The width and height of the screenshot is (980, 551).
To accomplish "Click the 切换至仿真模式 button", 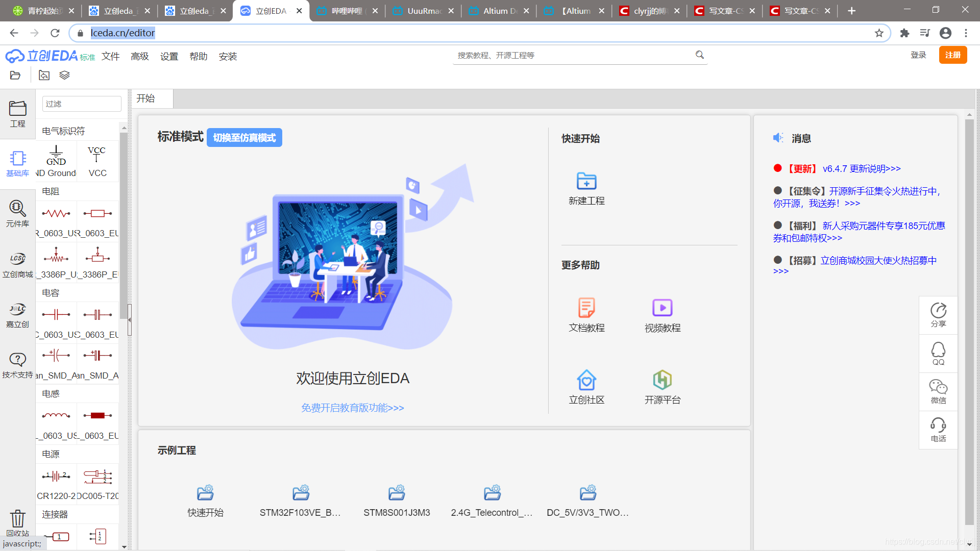I will [x=244, y=137].
